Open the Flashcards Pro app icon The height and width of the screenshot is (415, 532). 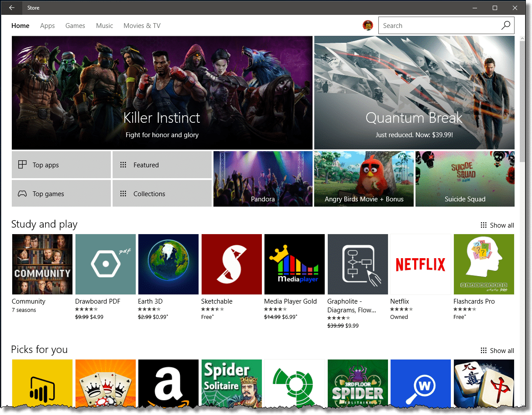tap(484, 264)
